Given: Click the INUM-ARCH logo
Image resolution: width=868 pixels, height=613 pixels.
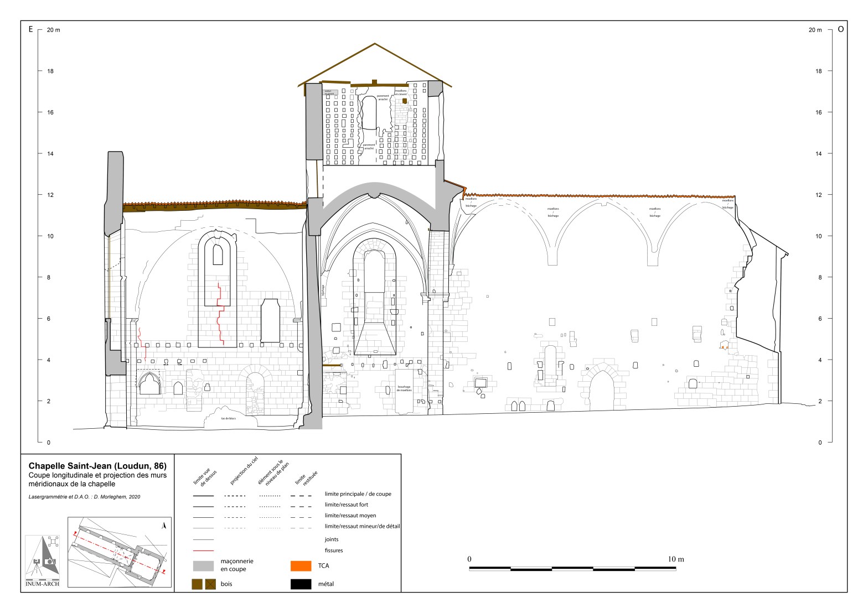Looking at the screenshot, I should tap(43, 560).
